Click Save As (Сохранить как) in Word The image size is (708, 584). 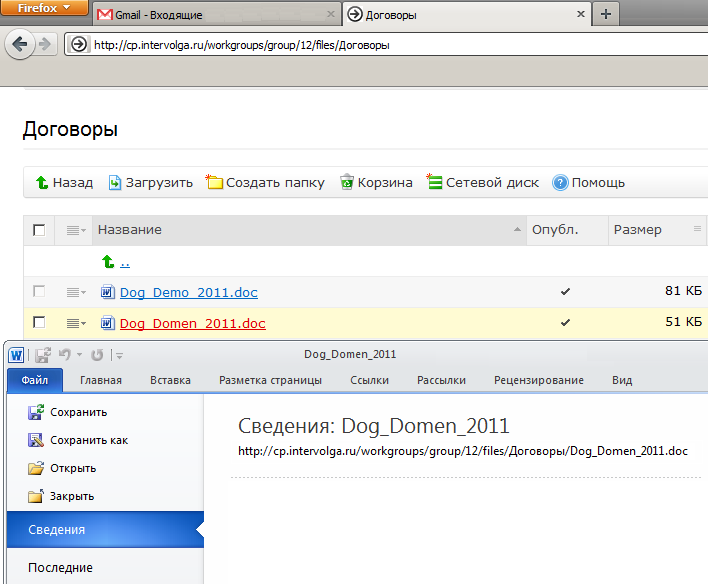click(x=36, y=440)
